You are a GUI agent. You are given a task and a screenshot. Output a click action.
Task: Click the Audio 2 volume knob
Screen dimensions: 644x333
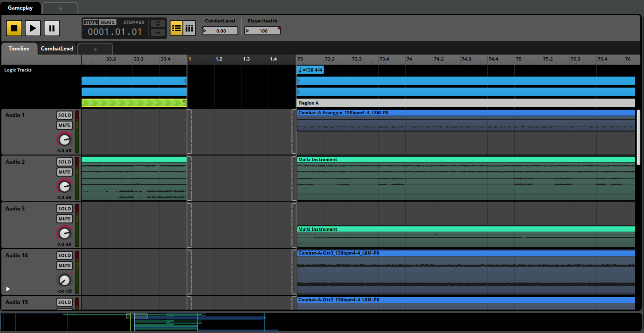[x=65, y=186]
